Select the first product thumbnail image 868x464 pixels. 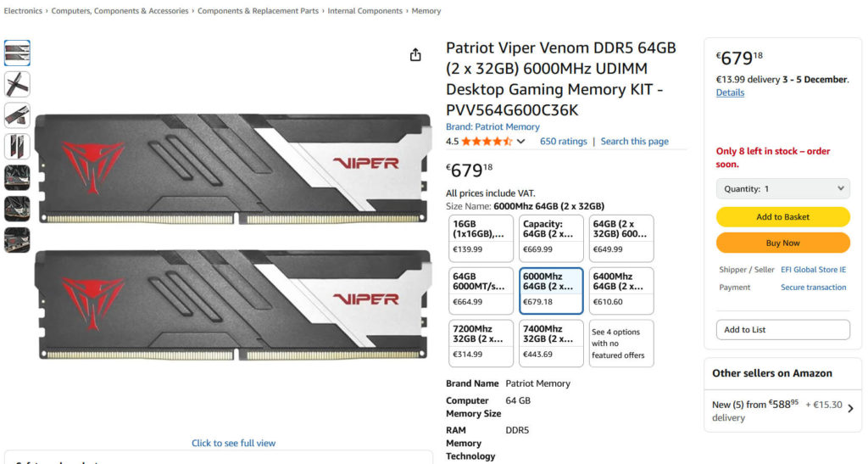click(x=17, y=53)
